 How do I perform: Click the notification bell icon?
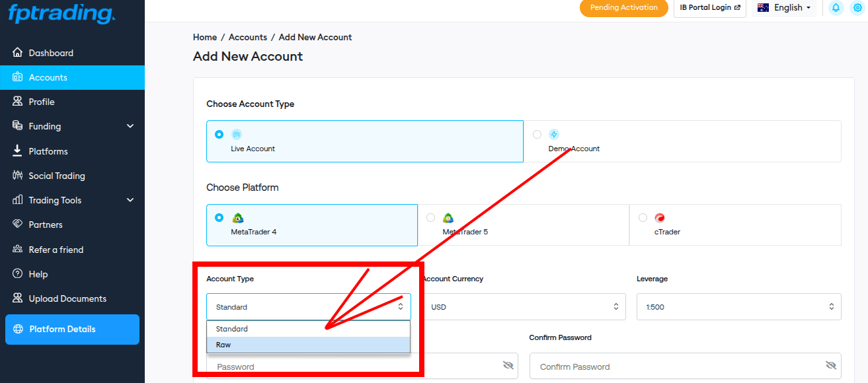[836, 8]
